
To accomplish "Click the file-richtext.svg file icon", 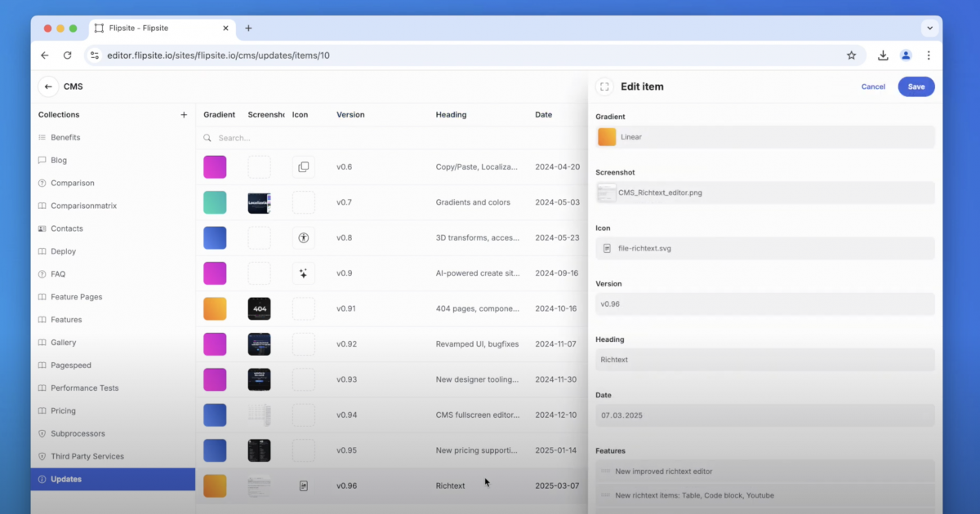I will pos(607,248).
